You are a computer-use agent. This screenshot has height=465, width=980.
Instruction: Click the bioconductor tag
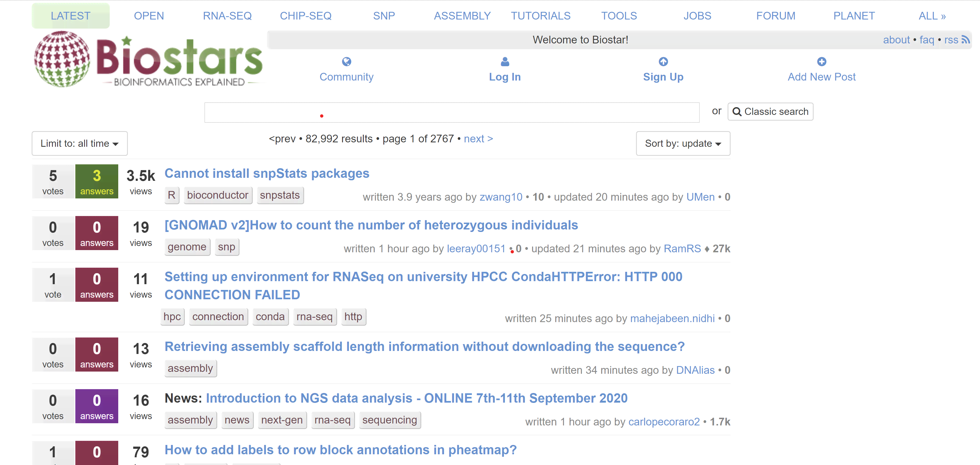pyautogui.click(x=218, y=195)
